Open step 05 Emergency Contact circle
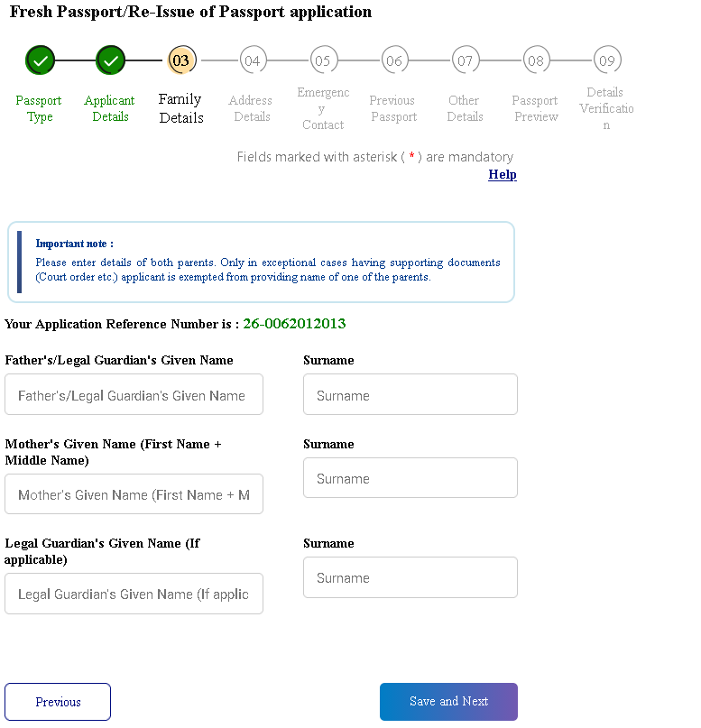701x728 pixels. 324,60
